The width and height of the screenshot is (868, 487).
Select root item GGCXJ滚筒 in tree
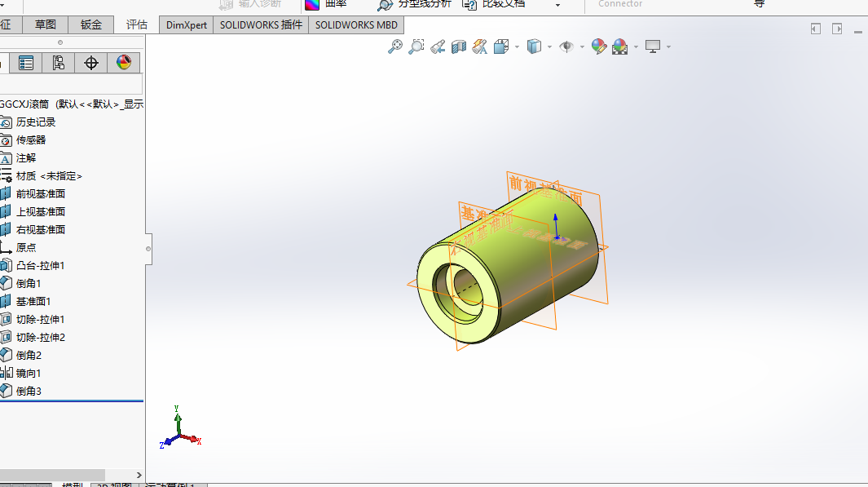pyautogui.click(x=71, y=104)
